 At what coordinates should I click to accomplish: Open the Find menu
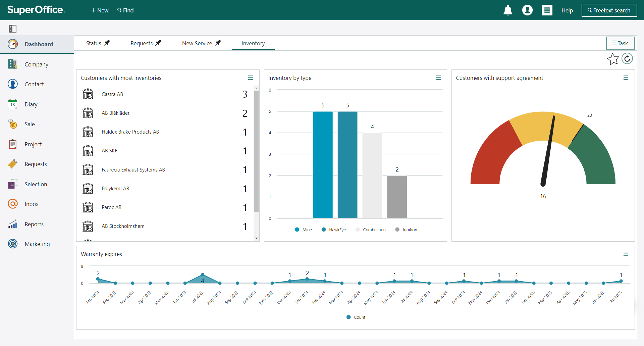point(125,10)
